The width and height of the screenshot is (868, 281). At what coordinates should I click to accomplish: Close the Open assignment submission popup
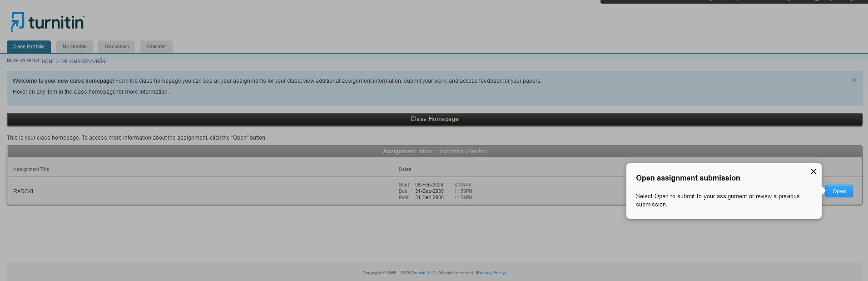pos(813,171)
